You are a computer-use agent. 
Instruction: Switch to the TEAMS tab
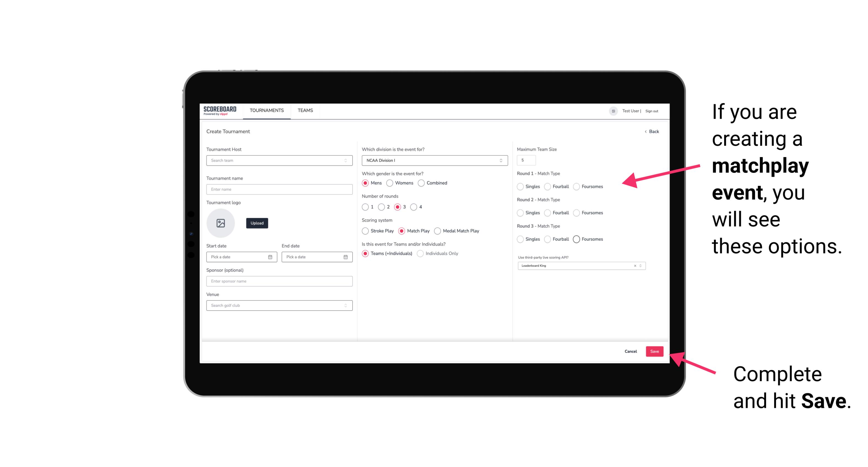[x=305, y=110]
